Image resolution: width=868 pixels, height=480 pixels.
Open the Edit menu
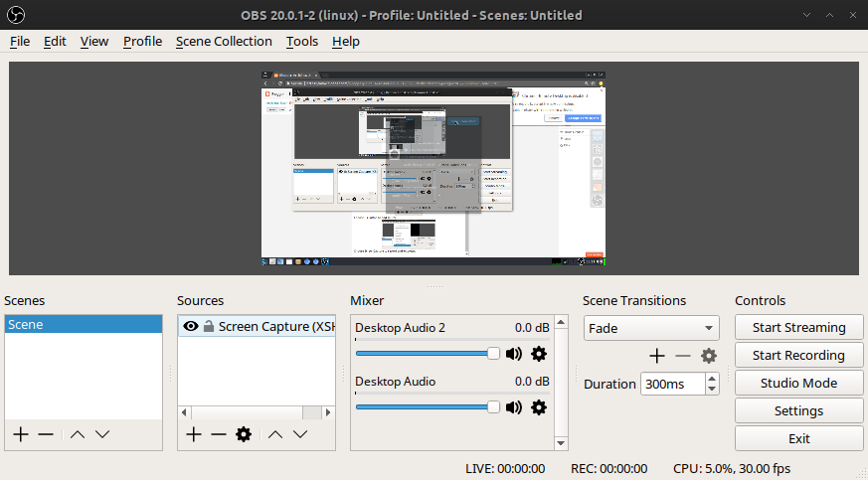(x=55, y=42)
